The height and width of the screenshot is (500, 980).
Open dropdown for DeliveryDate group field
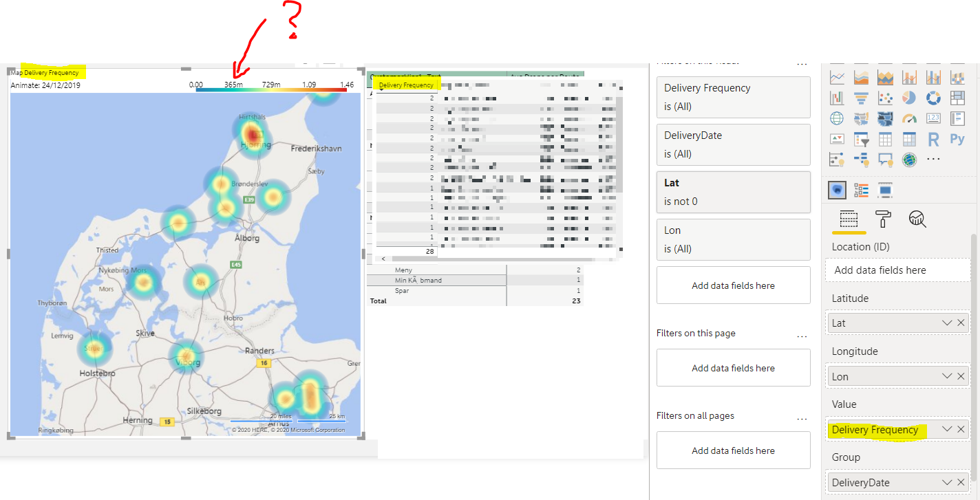(x=947, y=482)
